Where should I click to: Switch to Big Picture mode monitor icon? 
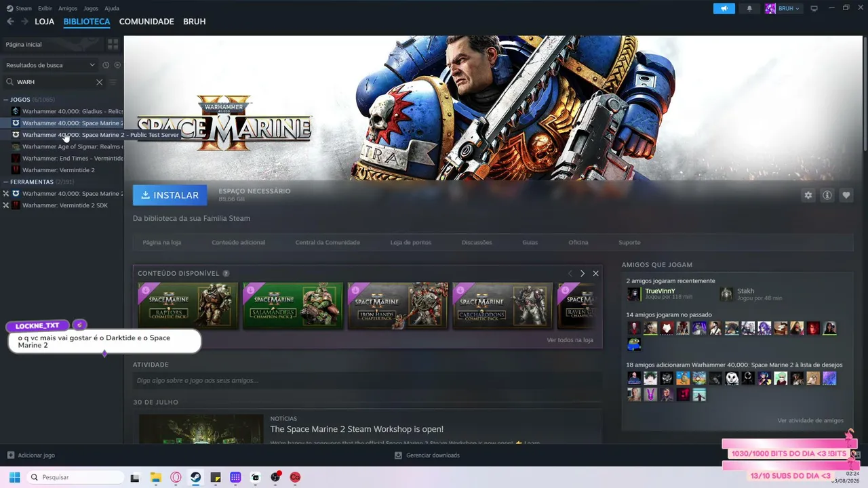(814, 8)
